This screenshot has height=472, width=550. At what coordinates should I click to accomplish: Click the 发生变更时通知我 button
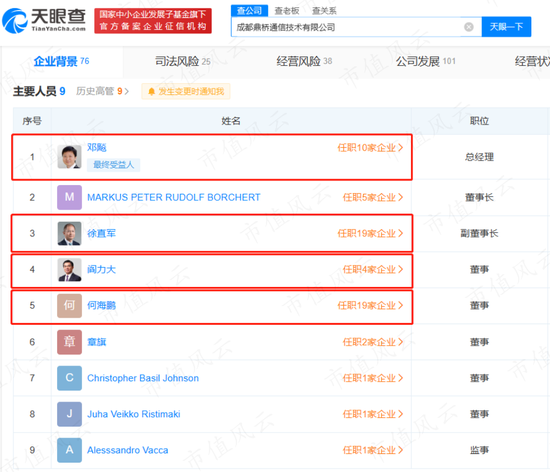coord(186,92)
